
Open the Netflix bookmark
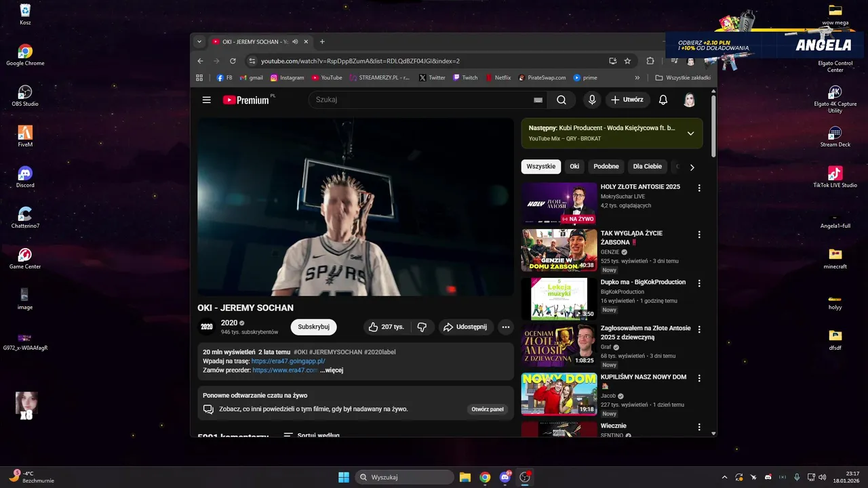tap(498, 78)
